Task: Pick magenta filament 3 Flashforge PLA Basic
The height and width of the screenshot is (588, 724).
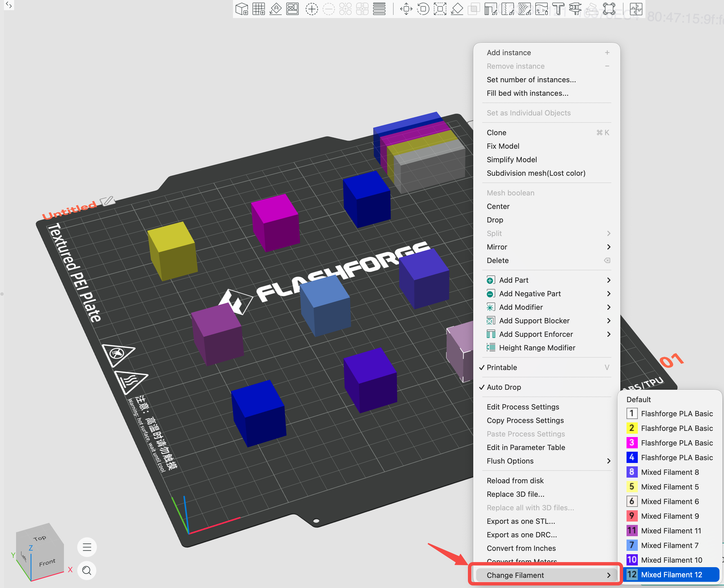Action: [670, 443]
